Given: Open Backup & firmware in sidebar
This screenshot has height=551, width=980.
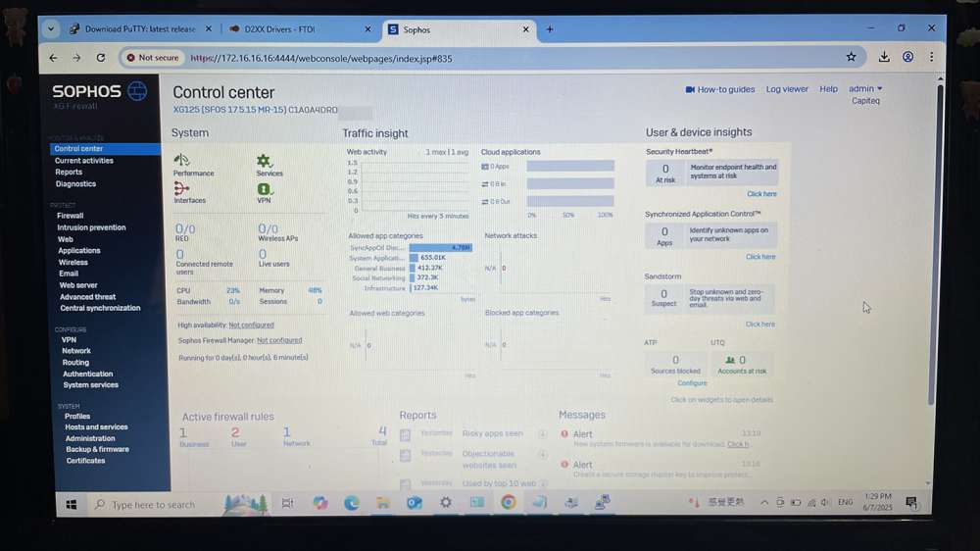Looking at the screenshot, I should (97, 450).
